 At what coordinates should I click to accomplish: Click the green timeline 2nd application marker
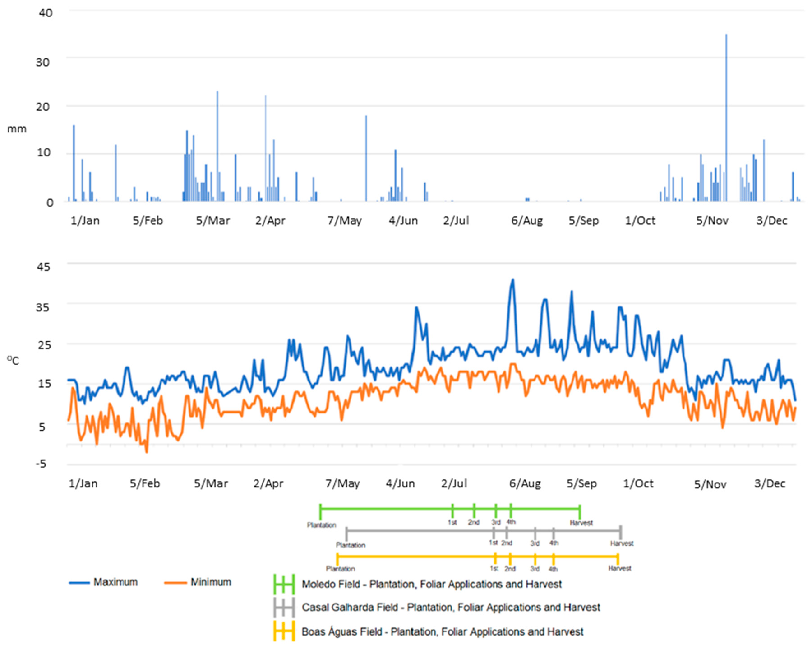[x=474, y=511]
